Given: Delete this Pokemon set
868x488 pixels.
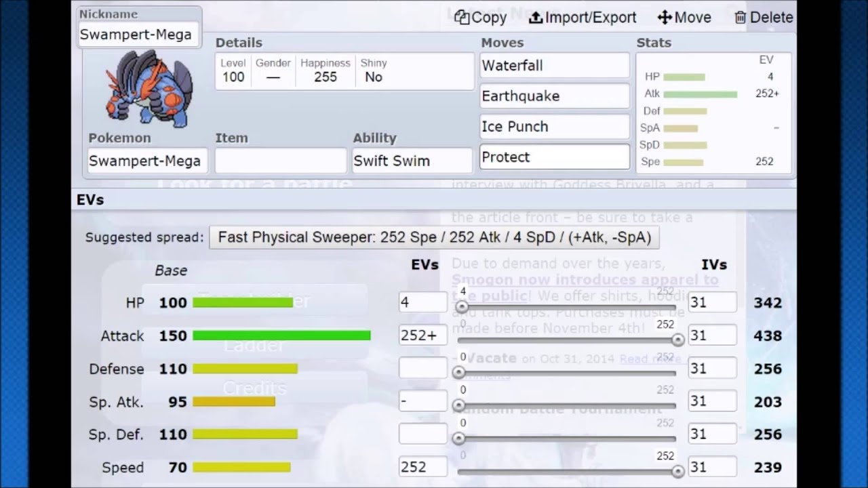Looking at the screenshot, I should point(764,17).
